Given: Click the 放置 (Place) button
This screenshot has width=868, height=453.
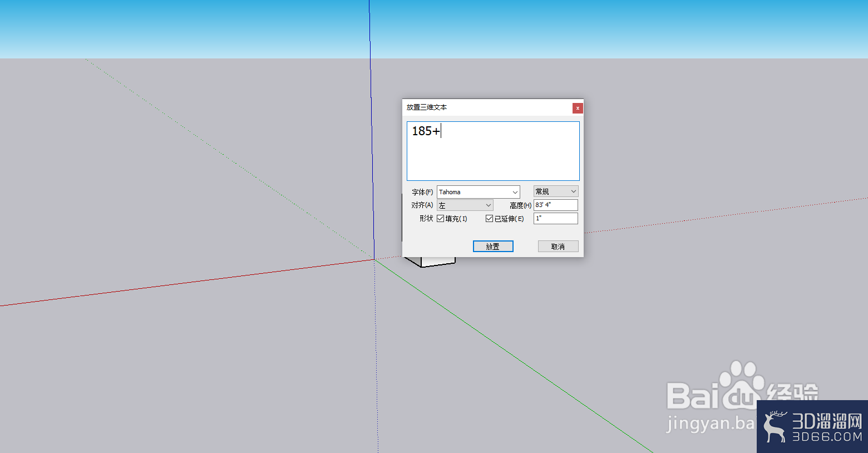Looking at the screenshot, I should pyautogui.click(x=493, y=247).
